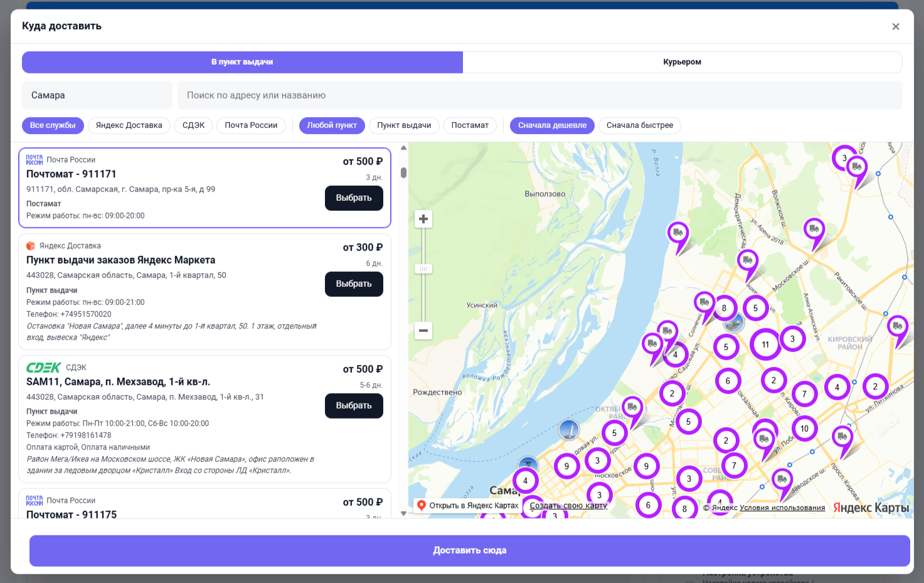Viewport: 924px width, 583px height.
Task: Follow the «Создать свою карту» link
Action: (x=568, y=506)
